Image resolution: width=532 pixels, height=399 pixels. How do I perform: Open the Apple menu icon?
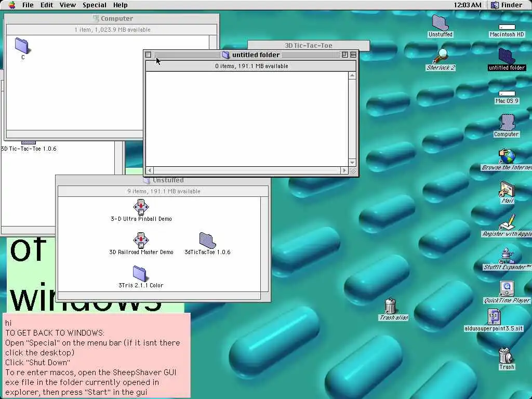point(12,5)
